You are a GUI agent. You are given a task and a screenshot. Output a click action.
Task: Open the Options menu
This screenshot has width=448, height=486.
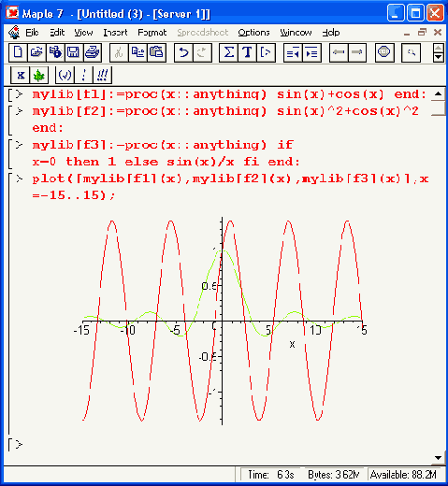pyautogui.click(x=253, y=33)
